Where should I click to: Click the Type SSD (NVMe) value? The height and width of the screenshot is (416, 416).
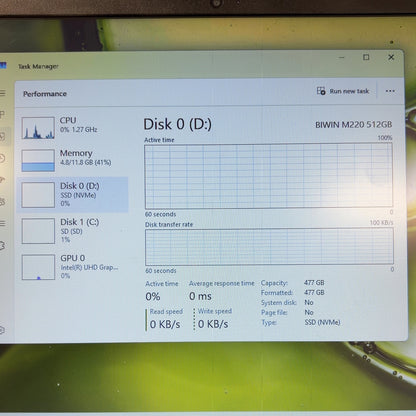coord(322,322)
